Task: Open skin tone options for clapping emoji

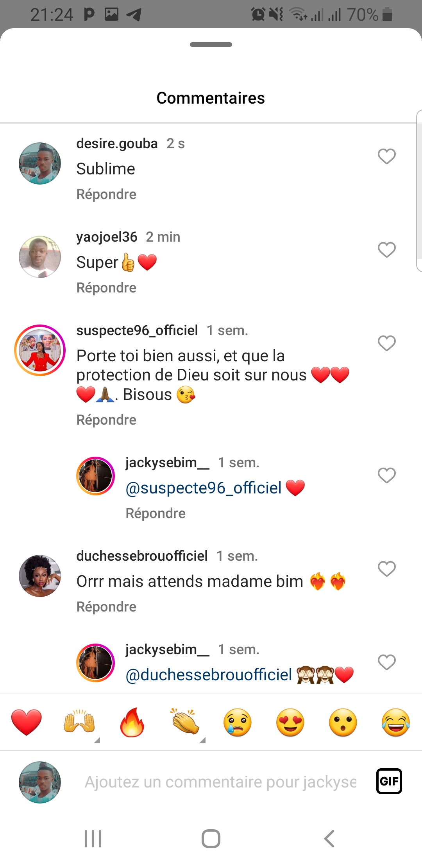Action: point(202,740)
